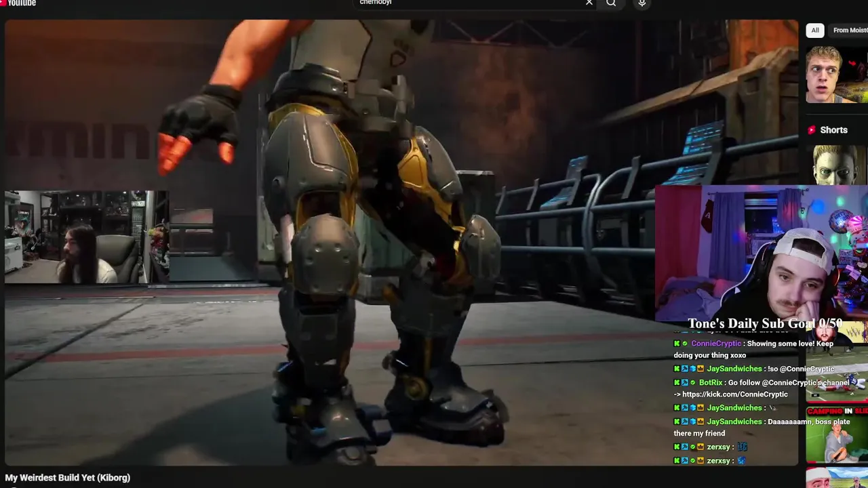Click verified checkmark badge next to BotRix
868x488 pixels.
693,383
